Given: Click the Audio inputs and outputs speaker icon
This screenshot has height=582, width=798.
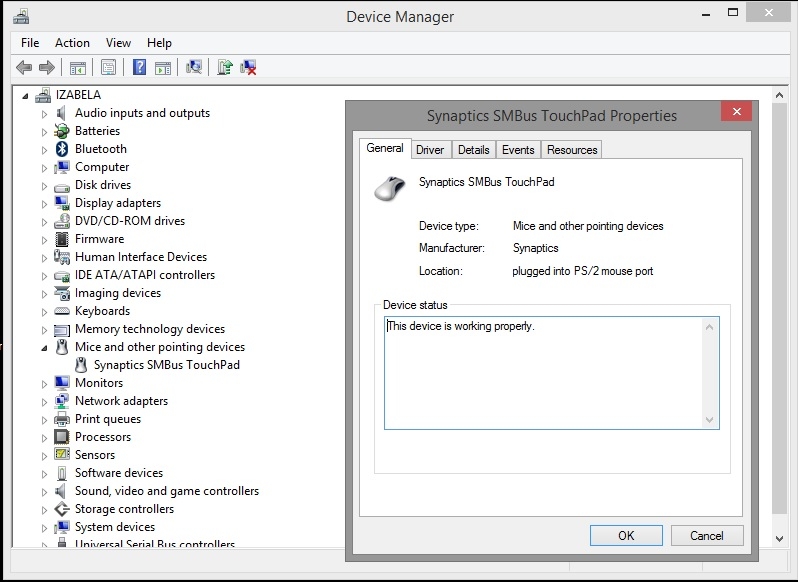Looking at the screenshot, I should (x=62, y=113).
